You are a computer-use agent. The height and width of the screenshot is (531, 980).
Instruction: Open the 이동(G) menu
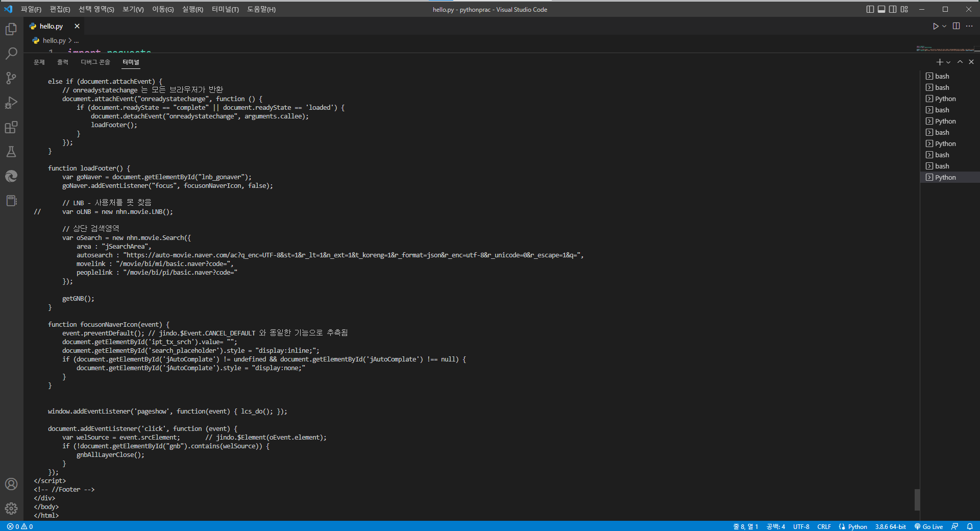[163, 9]
